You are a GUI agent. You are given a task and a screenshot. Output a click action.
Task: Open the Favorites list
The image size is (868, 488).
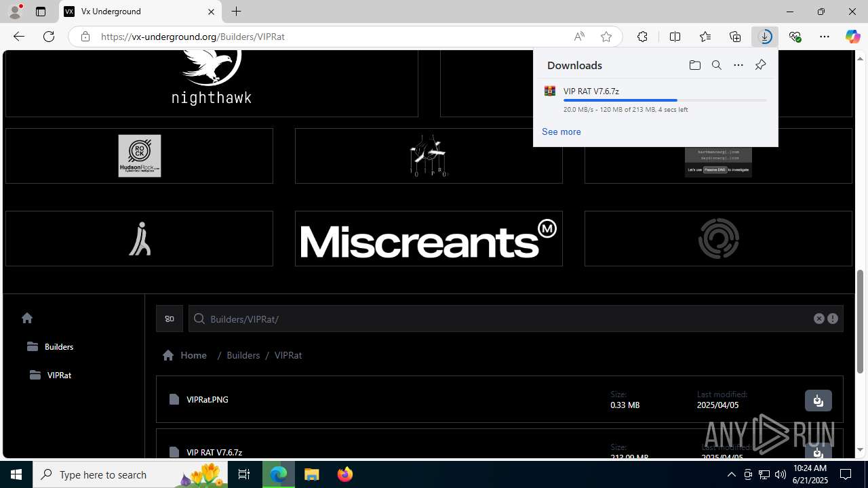705,37
